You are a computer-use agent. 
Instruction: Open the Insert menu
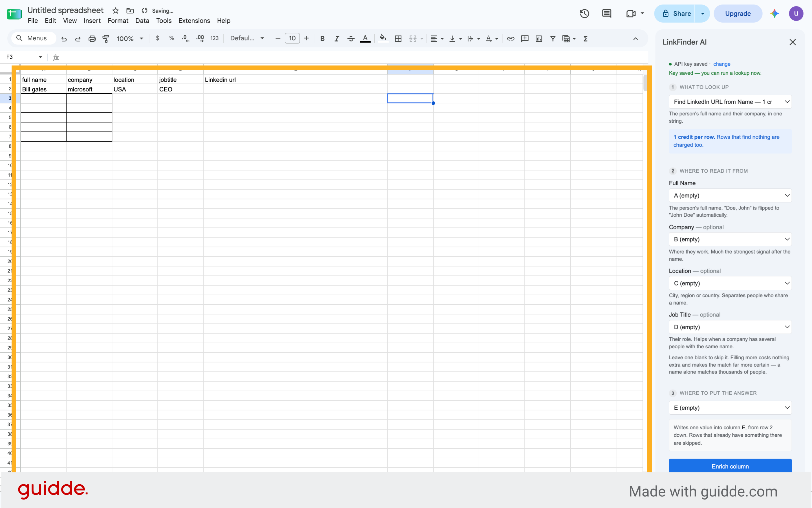point(92,21)
